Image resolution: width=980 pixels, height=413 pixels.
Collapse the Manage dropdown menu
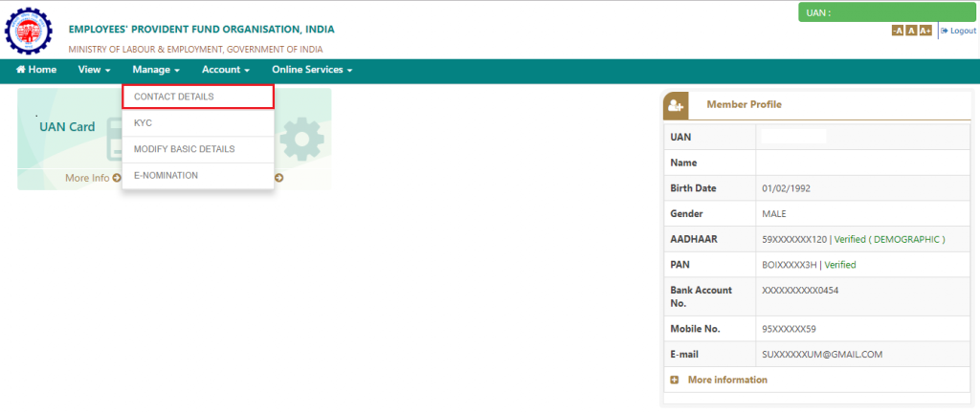click(x=156, y=70)
